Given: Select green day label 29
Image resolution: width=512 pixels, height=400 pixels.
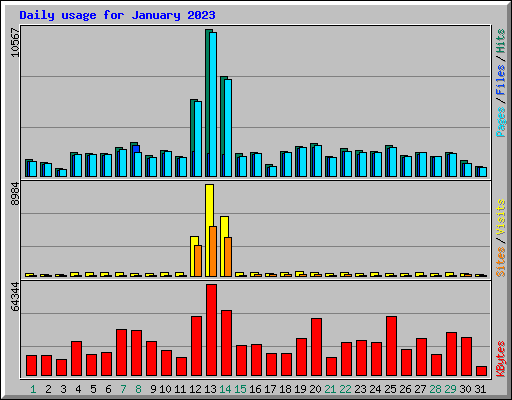Looking at the screenshot, I should coord(450,389).
